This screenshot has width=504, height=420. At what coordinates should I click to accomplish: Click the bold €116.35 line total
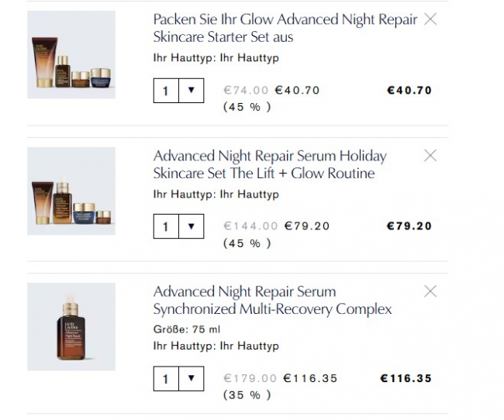(406, 379)
